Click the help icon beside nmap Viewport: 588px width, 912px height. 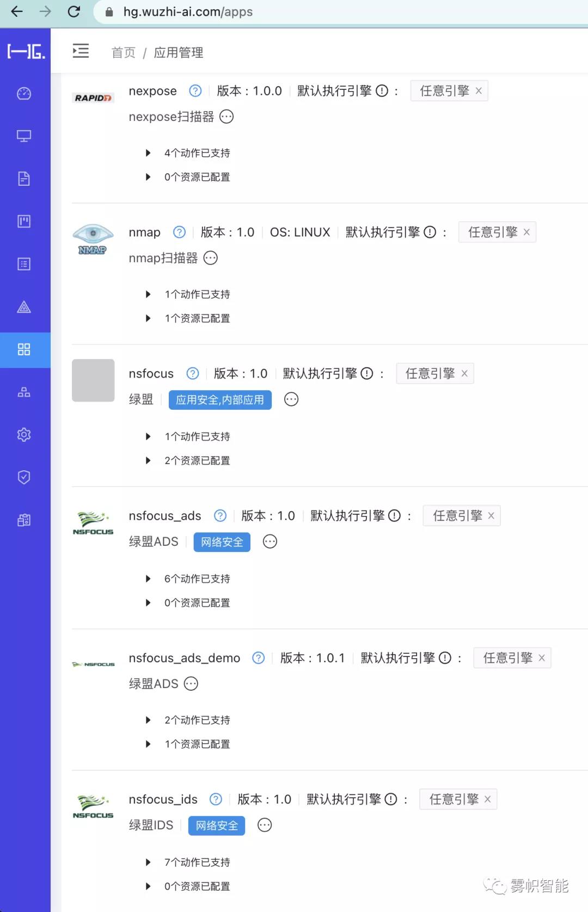tap(179, 233)
